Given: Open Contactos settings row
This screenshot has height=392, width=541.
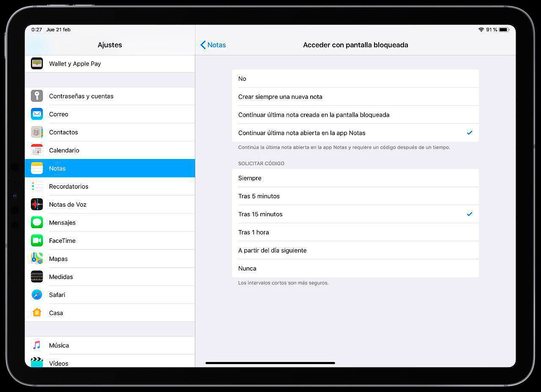Looking at the screenshot, I should click(110, 132).
